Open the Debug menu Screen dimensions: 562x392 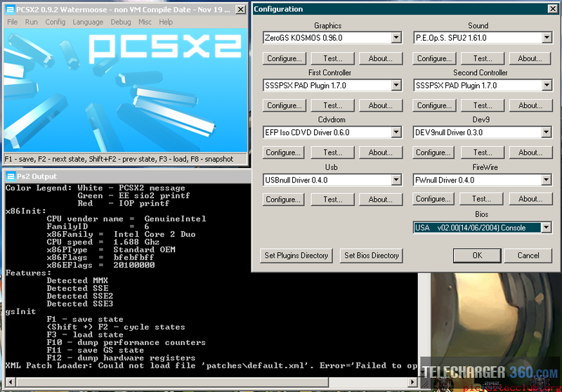click(121, 22)
